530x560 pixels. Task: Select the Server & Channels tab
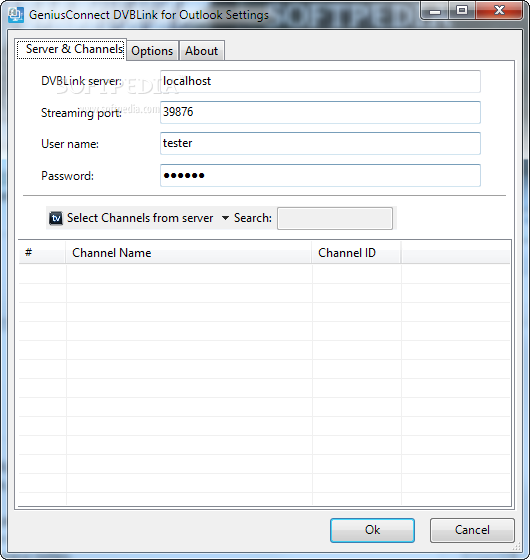[x=71, y=49]
